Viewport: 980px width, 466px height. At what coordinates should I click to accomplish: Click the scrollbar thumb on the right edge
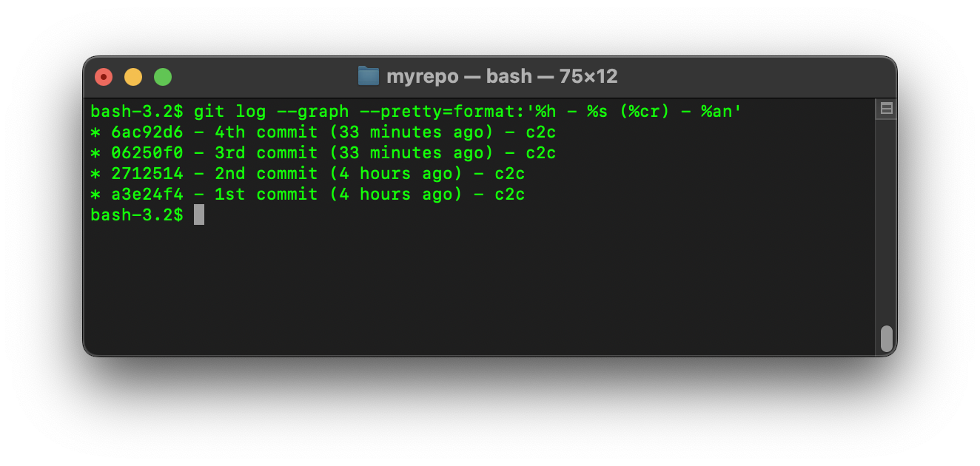885,337
